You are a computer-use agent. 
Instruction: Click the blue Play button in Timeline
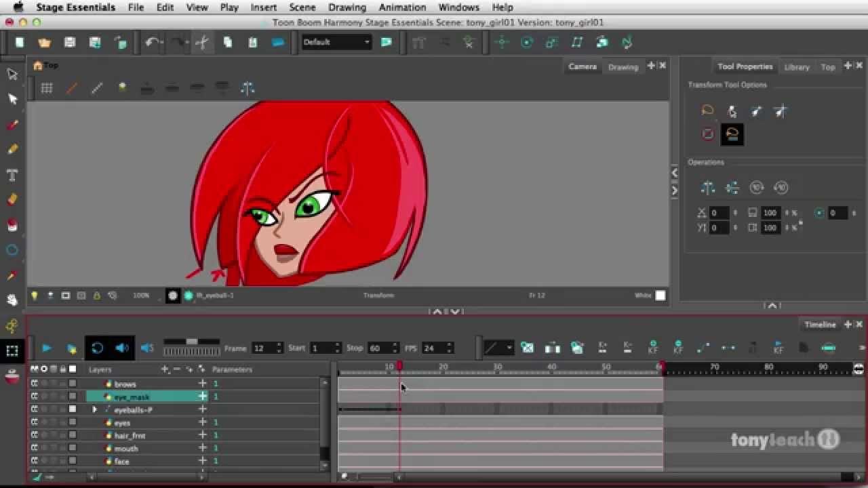point(47,348)
